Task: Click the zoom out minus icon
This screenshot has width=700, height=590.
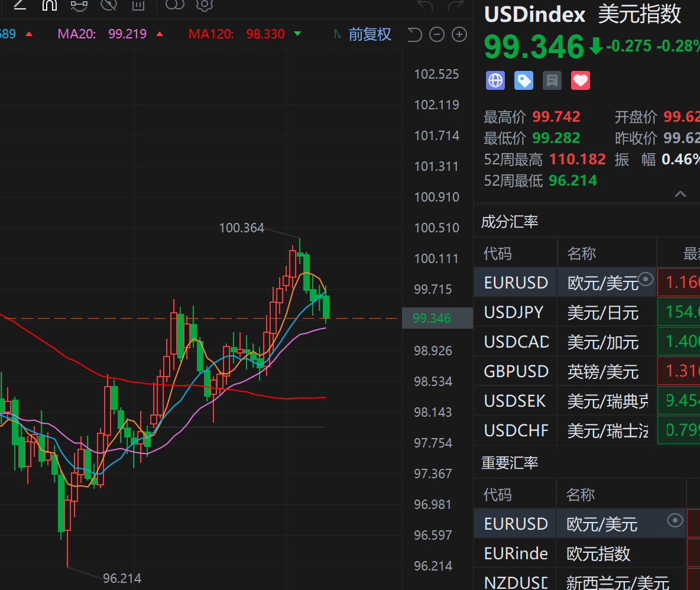Action: (437, 35)
